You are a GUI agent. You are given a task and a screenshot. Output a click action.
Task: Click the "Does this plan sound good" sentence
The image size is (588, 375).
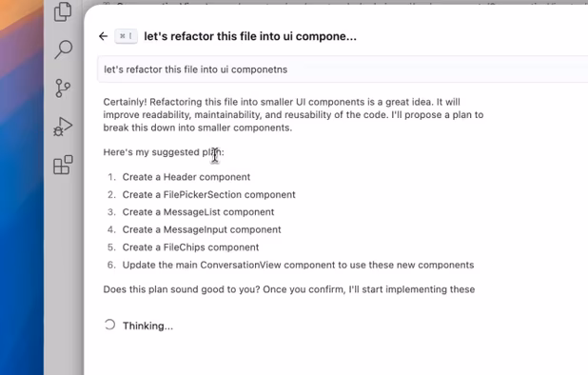288,289
